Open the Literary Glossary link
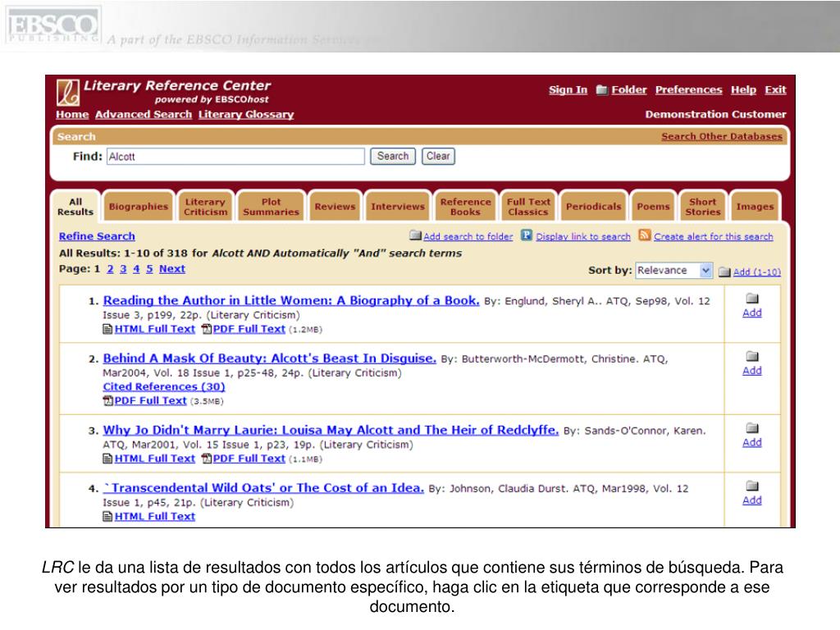Image resolution: width=840 pixels, height=630 pixels. pos(246,115)
